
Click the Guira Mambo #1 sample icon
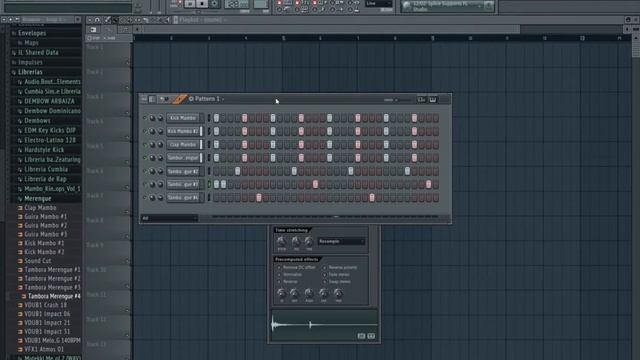click(x=20, y=217)
